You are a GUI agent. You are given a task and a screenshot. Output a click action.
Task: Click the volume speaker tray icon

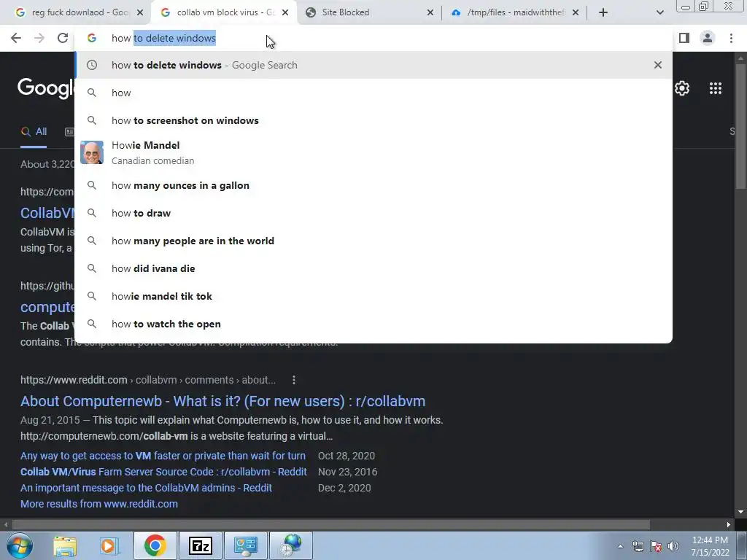(x=673, y=546)
